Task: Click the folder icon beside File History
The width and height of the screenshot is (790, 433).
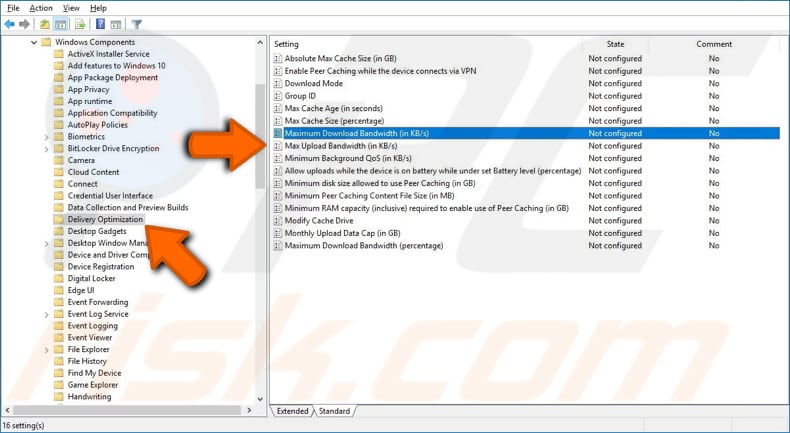Action: [x=59, y=361]
